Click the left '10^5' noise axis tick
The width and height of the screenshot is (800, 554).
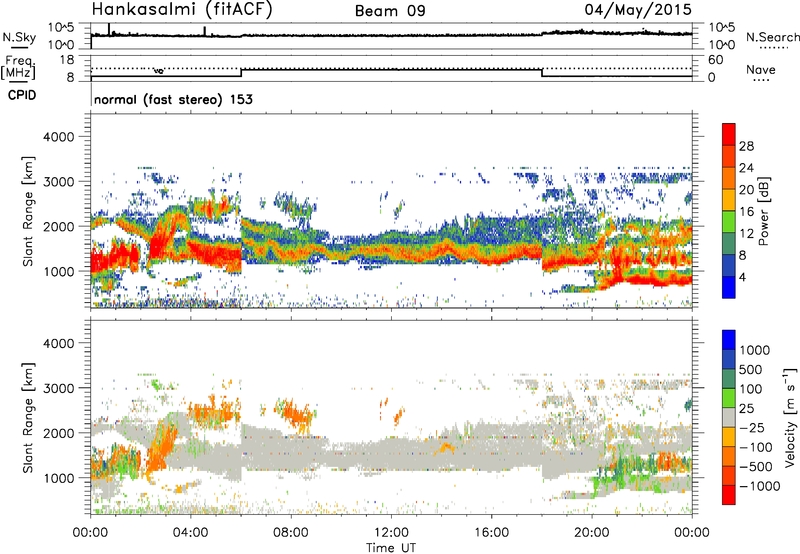[61, 28]
